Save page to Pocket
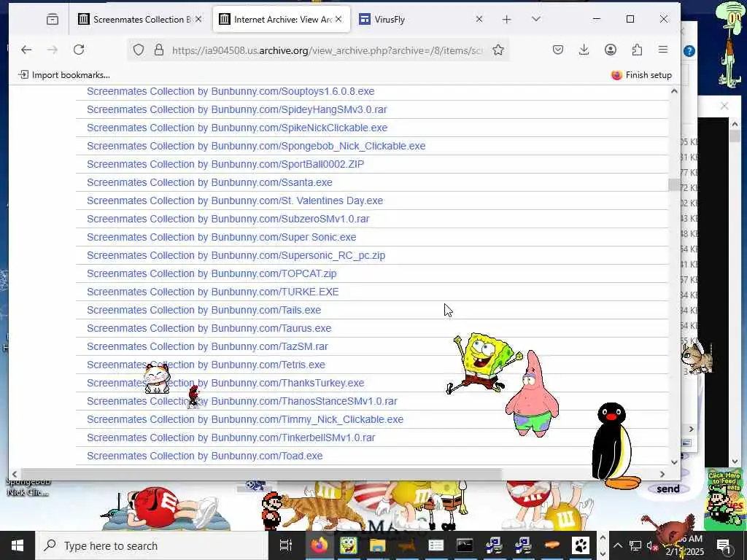Image resolution: width=747 pixels, height=560 pixels. point(558,50)
